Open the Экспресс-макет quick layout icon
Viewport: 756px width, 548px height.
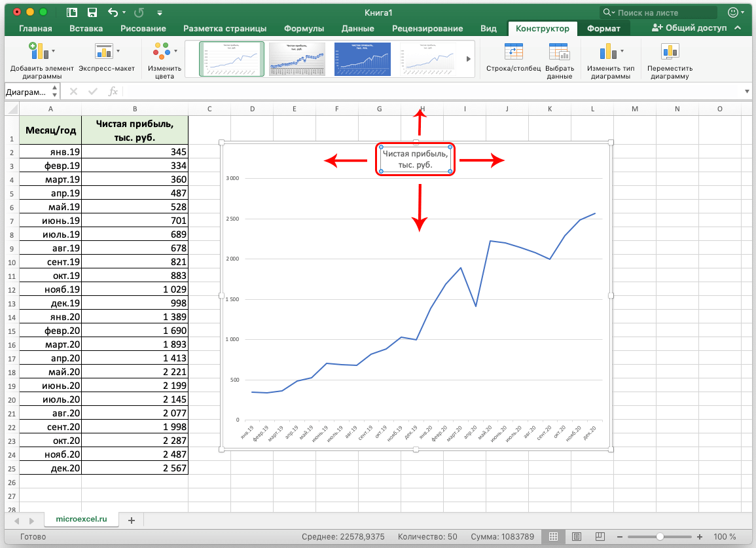click(x=103, y=50)
